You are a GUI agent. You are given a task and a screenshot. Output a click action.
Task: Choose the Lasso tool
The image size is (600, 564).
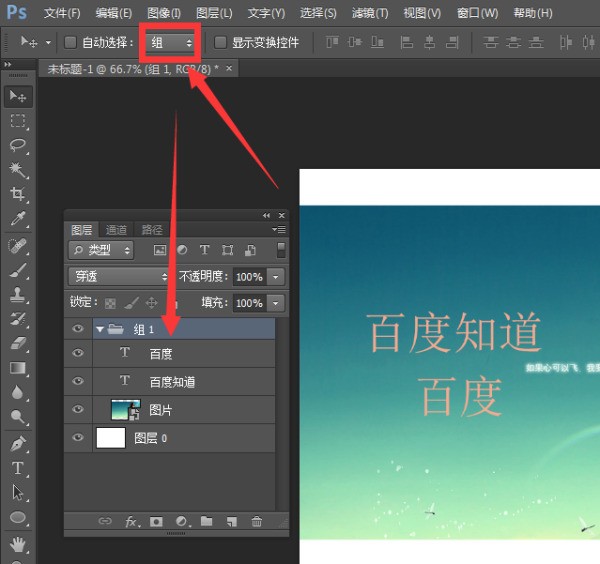click(17, 145)
